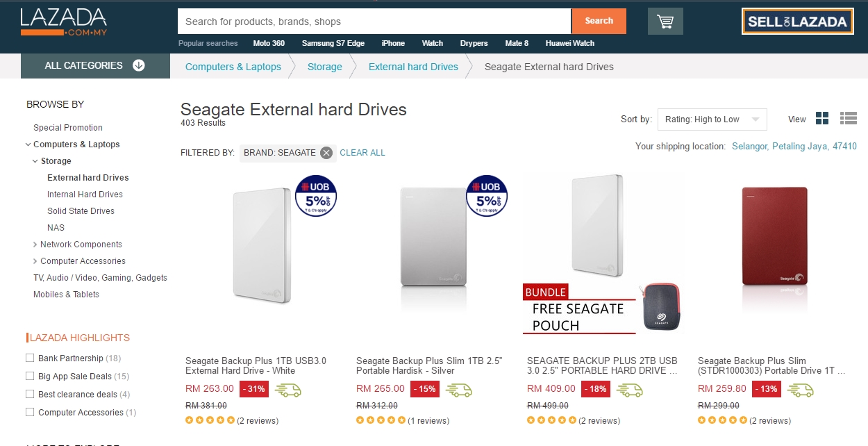Switch to list view icon
The height and width of the screenshot is (446, 868).
[x=848, y=119]
